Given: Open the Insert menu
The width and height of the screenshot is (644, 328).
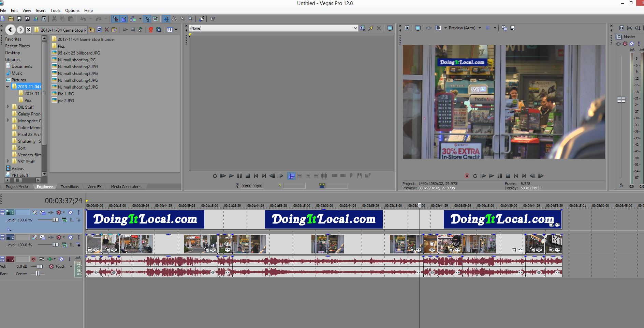Looking at the screenshot, I should click(x=41, y=11).
